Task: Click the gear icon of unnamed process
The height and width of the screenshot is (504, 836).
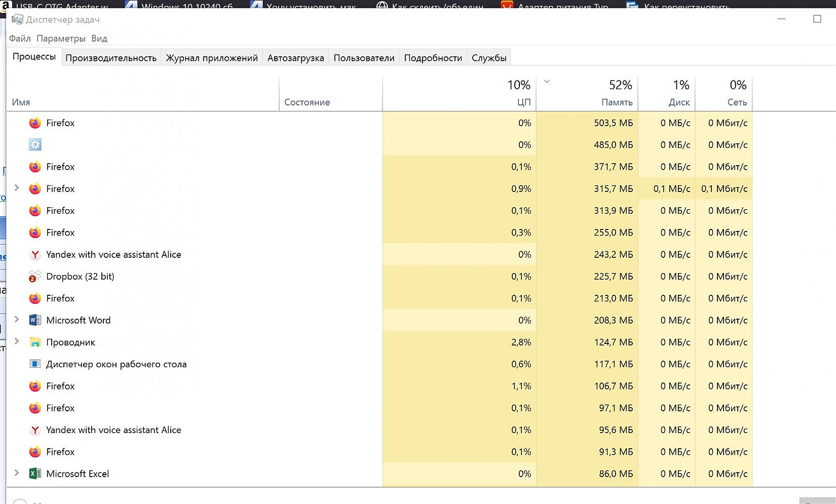Action: 34,145
